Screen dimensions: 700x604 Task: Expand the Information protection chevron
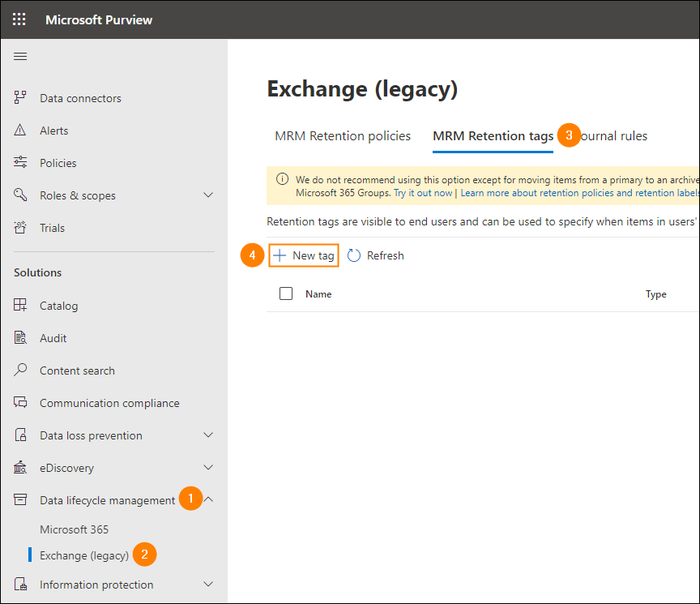point(208,584)
